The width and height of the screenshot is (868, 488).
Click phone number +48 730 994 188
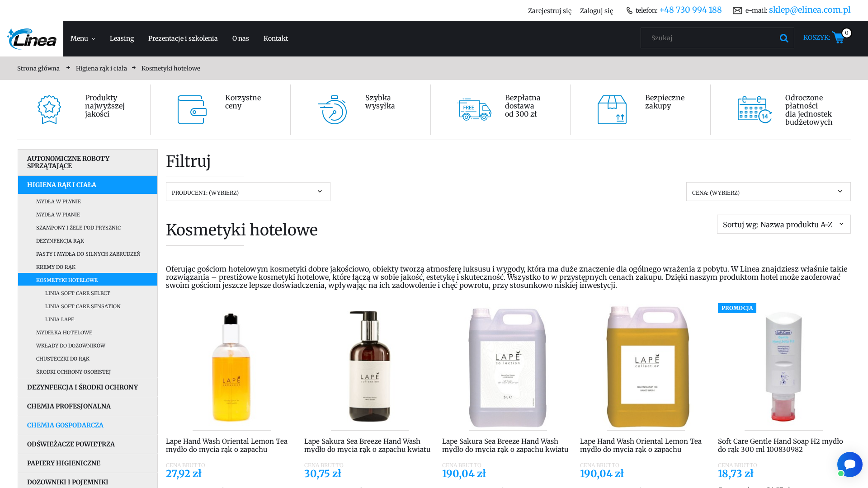point(691,10)
